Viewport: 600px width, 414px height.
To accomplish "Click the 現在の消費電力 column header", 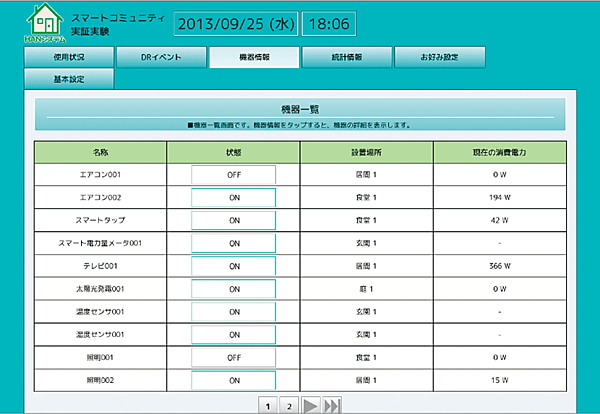I will coord(500,152).
